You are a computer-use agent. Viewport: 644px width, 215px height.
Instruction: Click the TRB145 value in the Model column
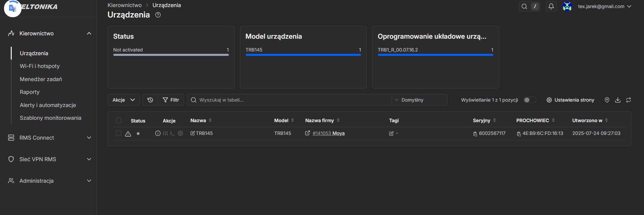point(283,133)
